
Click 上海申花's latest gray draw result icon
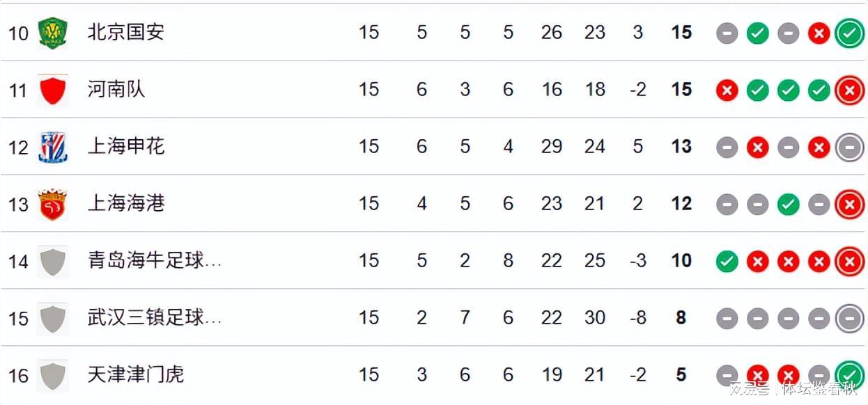849,147
